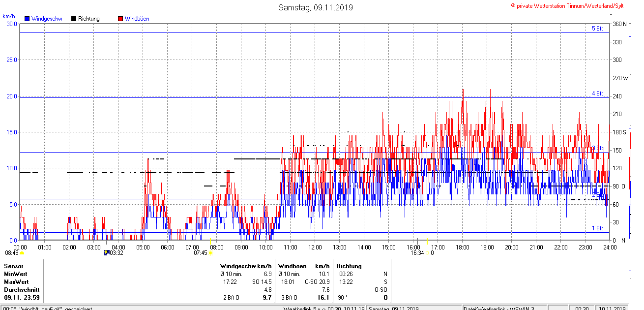Click the 1 Bft line label

(597, 228)
